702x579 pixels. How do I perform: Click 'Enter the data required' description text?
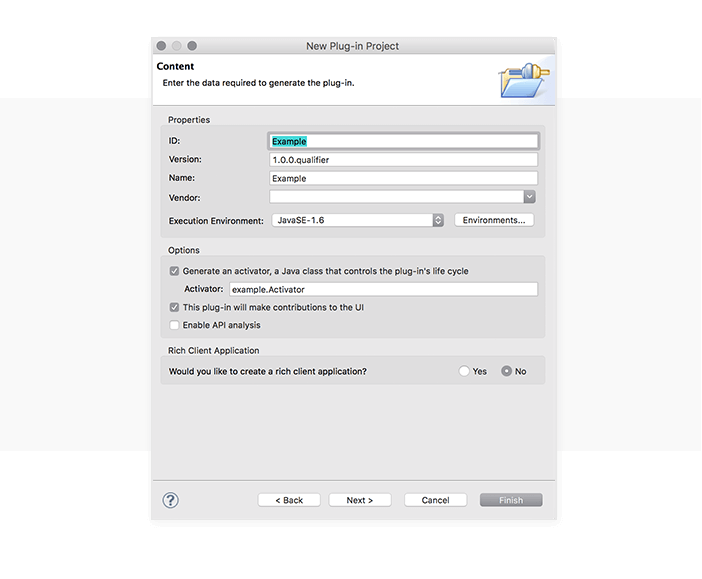pyautogui.click(x=258, y=83)
